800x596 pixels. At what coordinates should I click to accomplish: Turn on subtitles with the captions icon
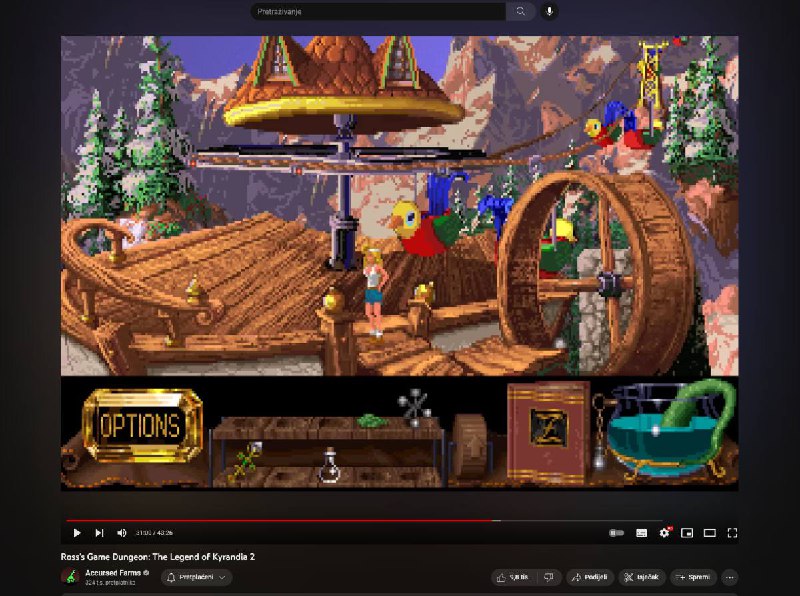tap(641, 533)
